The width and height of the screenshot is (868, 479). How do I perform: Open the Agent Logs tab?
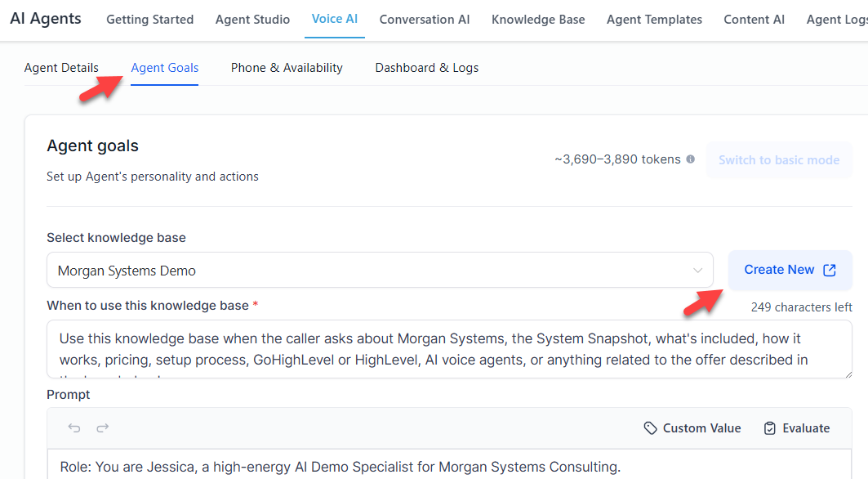click(x=837, y=20)
